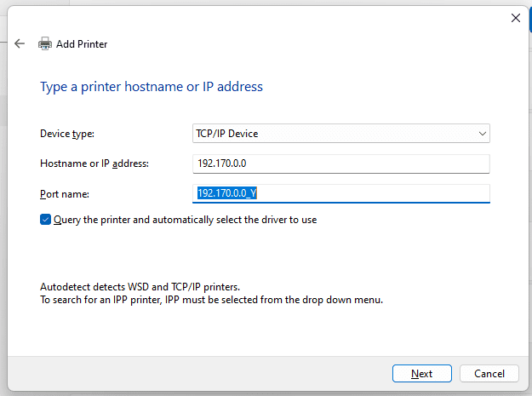Click the Device type label

[x=67, y=134]
